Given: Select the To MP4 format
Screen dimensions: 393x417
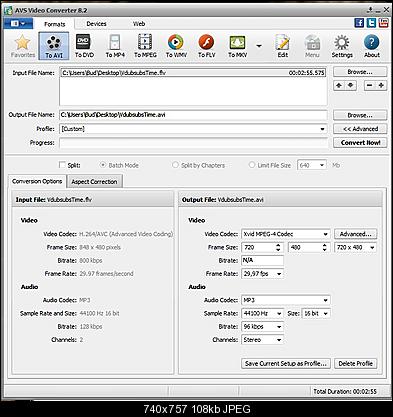Looking at the screenshot, I should pos(115,46).
